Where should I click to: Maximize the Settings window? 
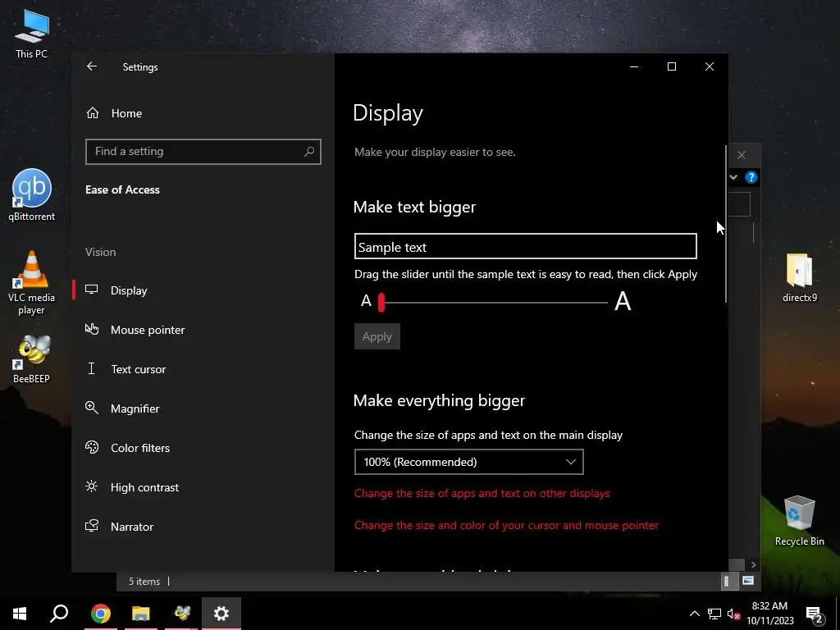pyautogui.click(x=671, y=66)
